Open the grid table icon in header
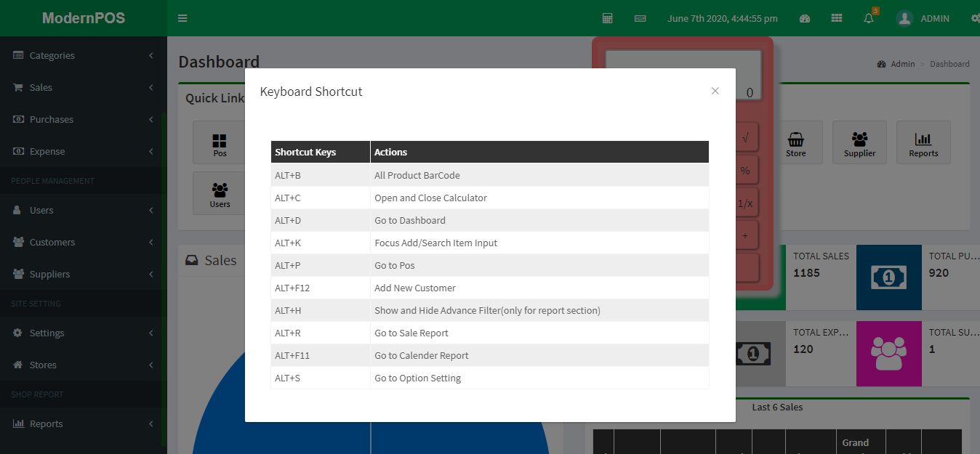980x454 pixels. click(837, 18)
